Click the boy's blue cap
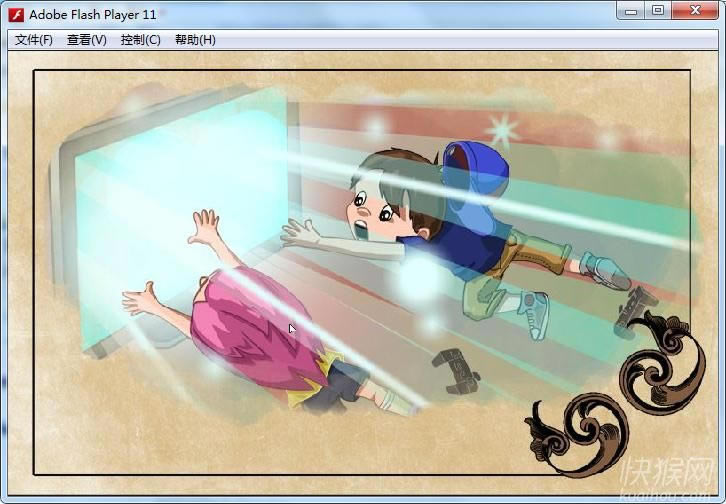The height and width of the screenshot is (504, 726). 477,170
